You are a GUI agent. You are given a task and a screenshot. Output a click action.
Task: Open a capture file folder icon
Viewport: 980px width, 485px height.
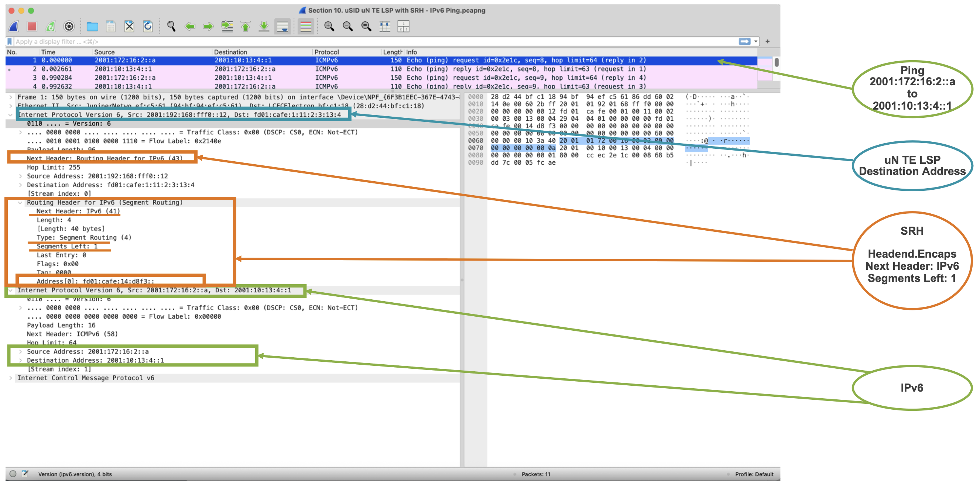92,26
